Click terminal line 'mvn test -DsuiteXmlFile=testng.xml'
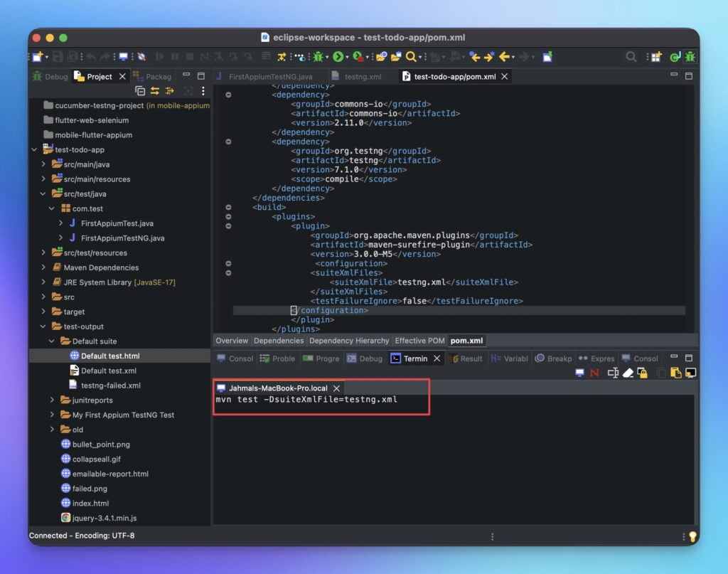The image size is (728, 574). 306,400
